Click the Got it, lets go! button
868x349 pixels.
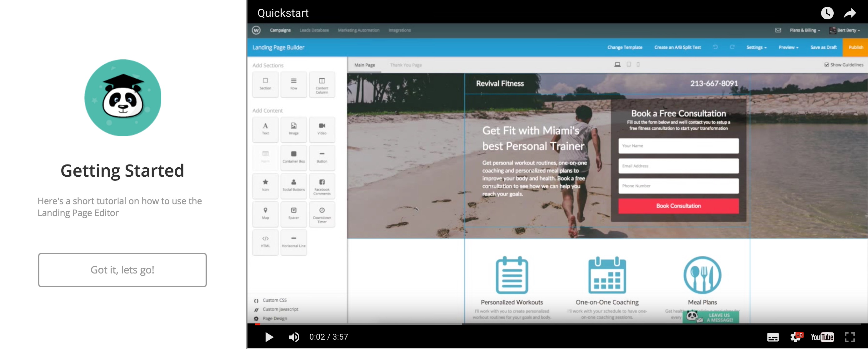click(122, 270)
